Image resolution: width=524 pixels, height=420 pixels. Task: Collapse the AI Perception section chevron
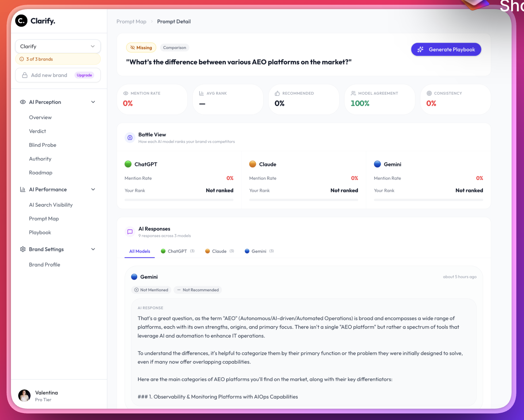coord(93,102)
